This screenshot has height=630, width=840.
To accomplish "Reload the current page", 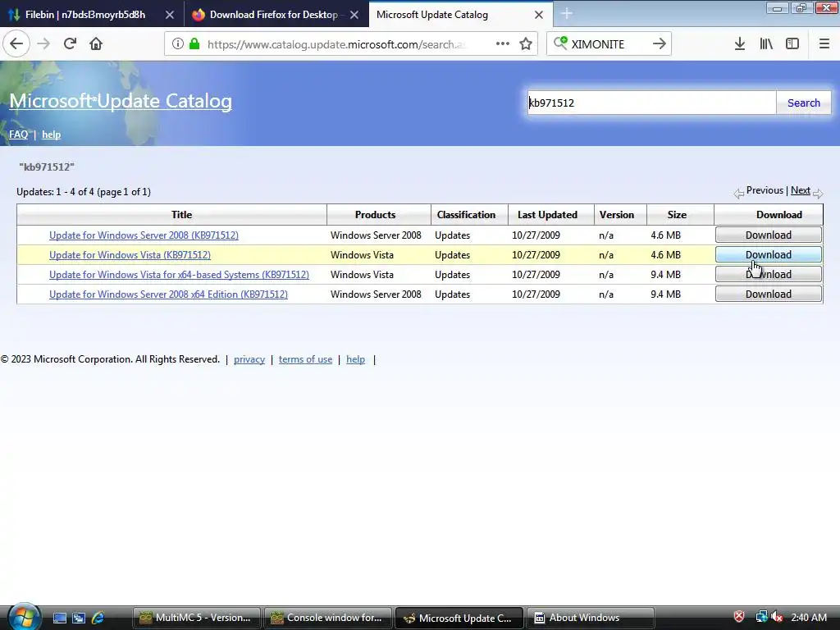I will tap(70, 43).
